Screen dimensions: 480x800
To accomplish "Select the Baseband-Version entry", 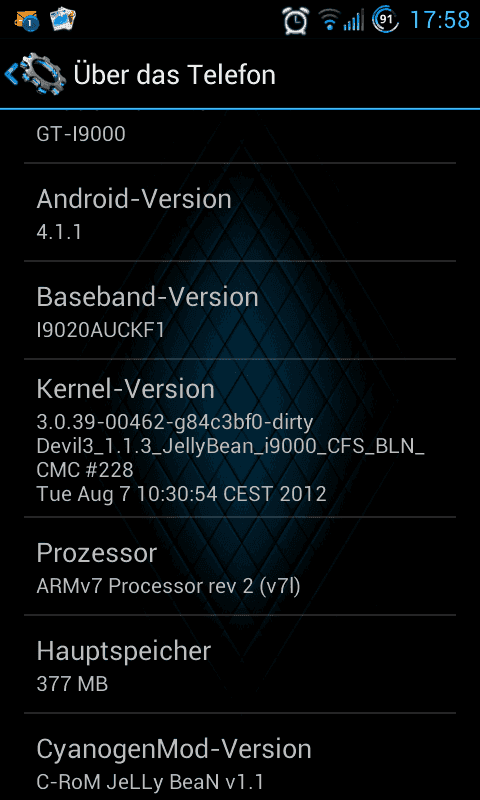I will 240,310.
